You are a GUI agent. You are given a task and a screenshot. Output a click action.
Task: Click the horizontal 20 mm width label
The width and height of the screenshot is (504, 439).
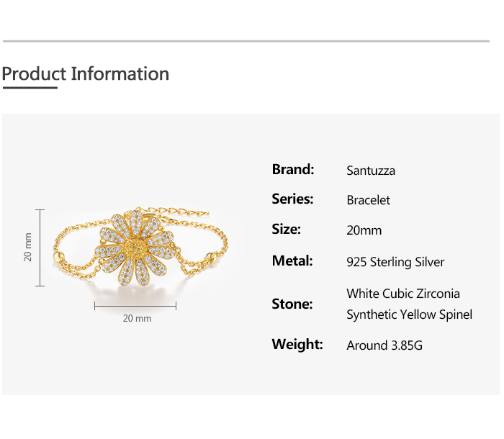pos(137,318)
